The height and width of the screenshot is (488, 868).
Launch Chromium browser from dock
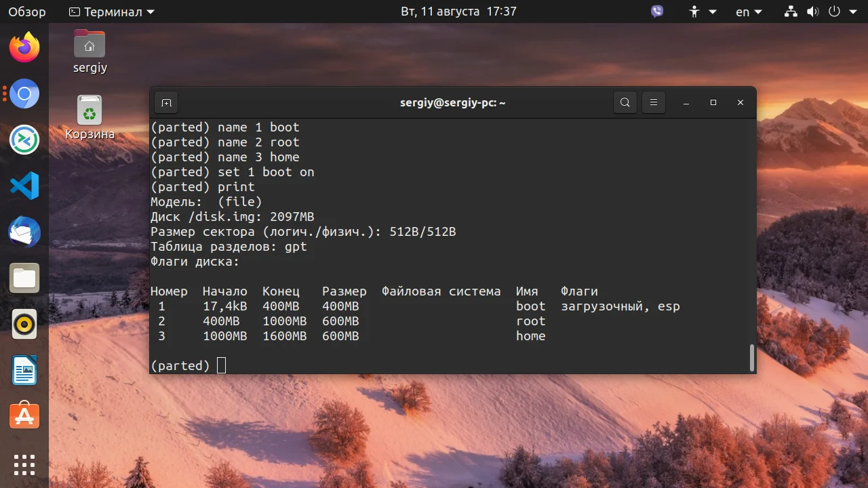pos(24,94)
